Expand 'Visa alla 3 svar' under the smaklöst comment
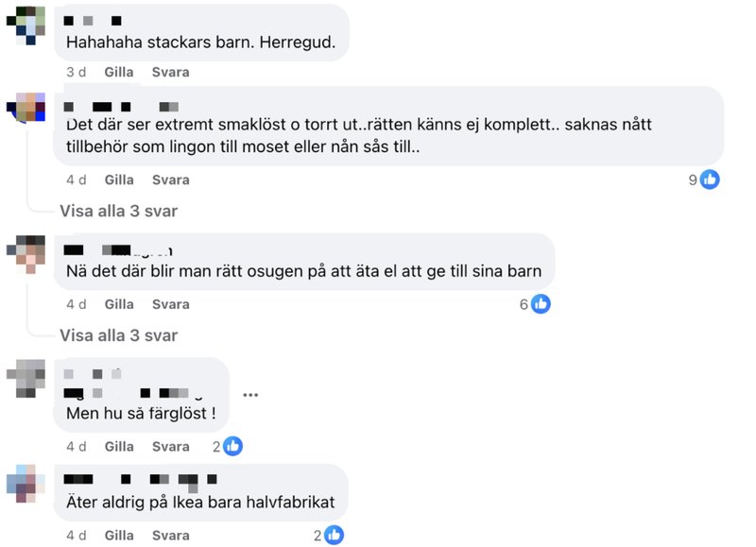This screenshot has width=756, height=547. click(119, 211)
